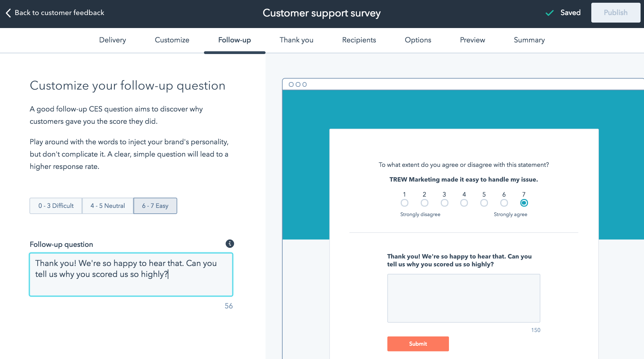Click the info icon beside Follow-up question
Viewport: 644px width, 359px height.
[x=230, y=243]
